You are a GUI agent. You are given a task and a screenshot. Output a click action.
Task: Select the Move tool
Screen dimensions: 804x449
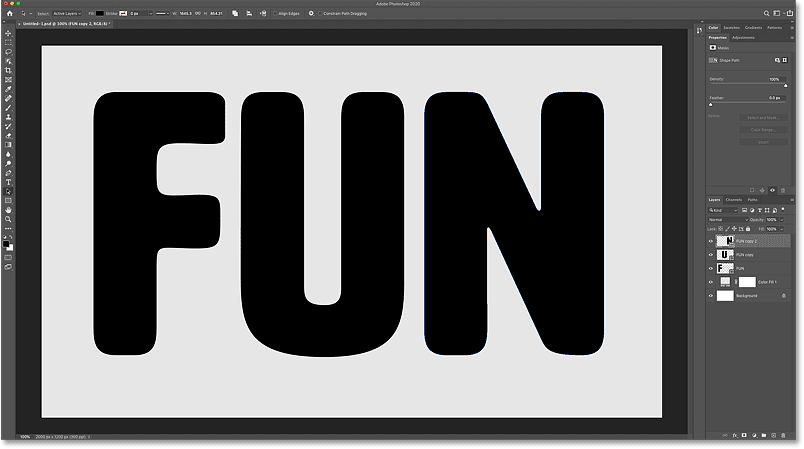tap(8, 33)
